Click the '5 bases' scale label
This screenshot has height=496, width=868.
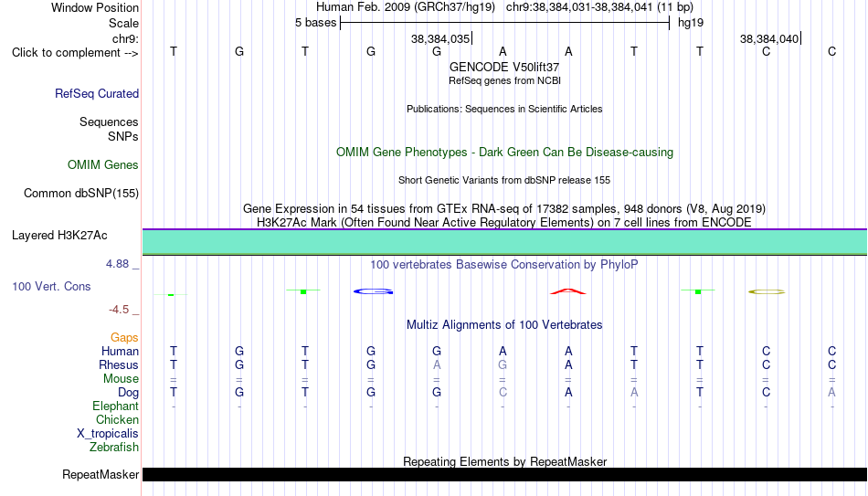point(315,23)
